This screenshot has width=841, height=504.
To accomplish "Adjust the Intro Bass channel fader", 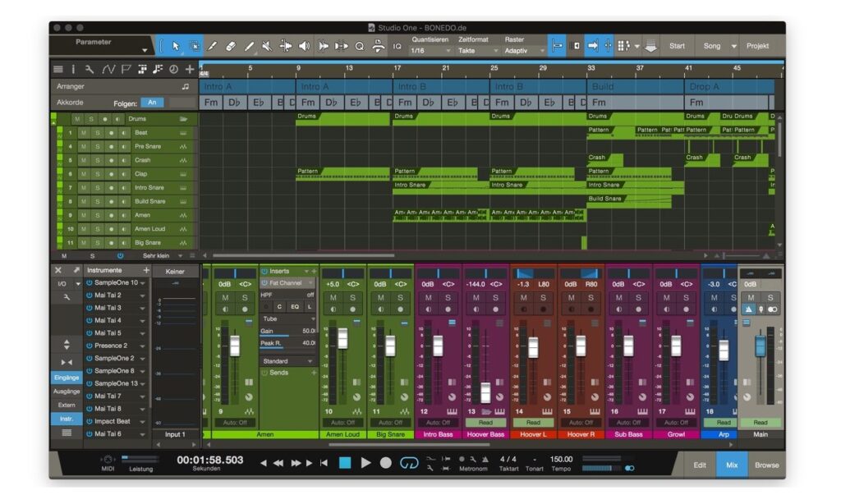I will click(438, 346).
